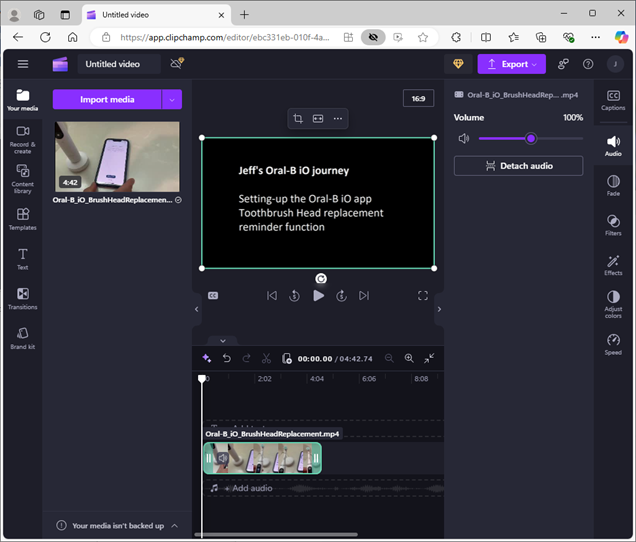This screenshot has height=542, width=636.
Task: Zoom in the timeline
Action: (x=409, y=358)
